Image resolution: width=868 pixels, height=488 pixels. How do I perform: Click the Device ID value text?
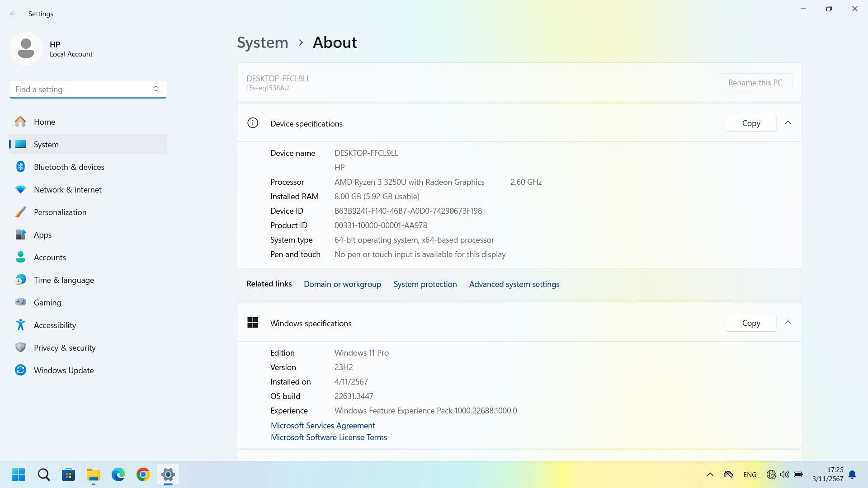click(x=408, y=211)
